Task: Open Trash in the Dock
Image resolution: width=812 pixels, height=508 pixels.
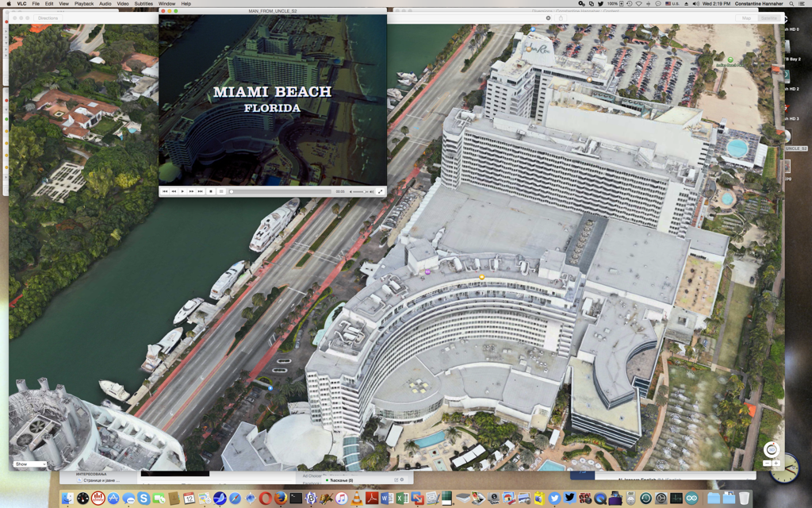Action: 744,498
